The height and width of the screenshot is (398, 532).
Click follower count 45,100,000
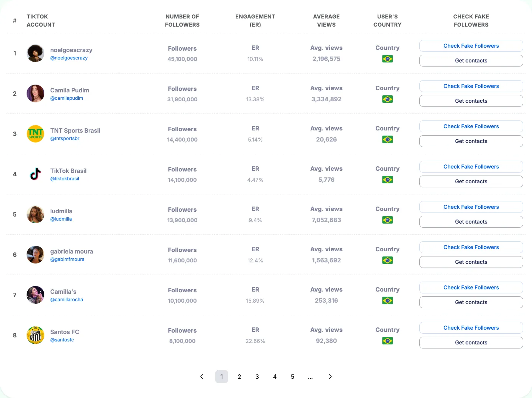coord(182,59)
